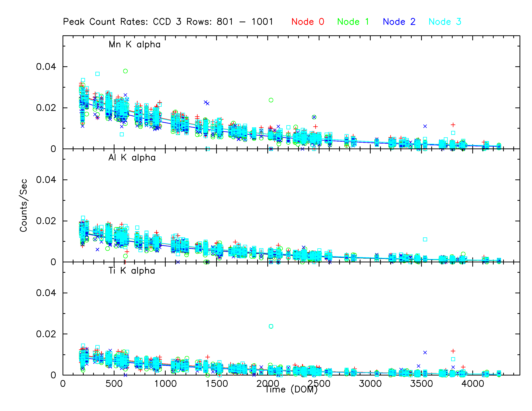Click green outlier circle near 0.038 in Mn panel
Screen dimensions: 532x411
click(x=125, y=71)
